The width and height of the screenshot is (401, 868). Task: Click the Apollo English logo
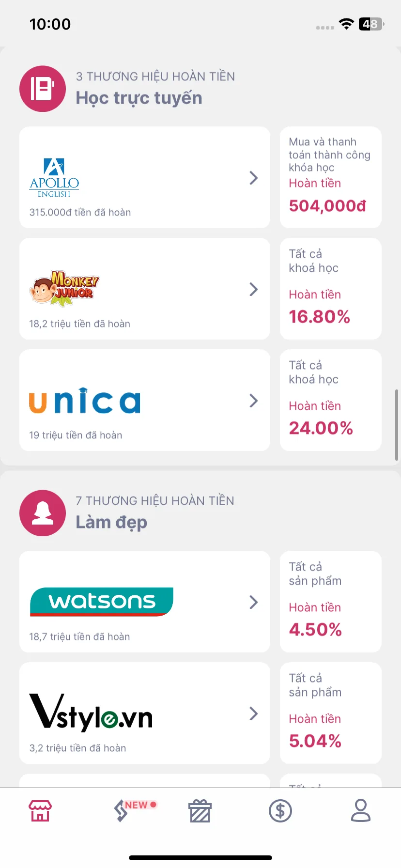54,178
